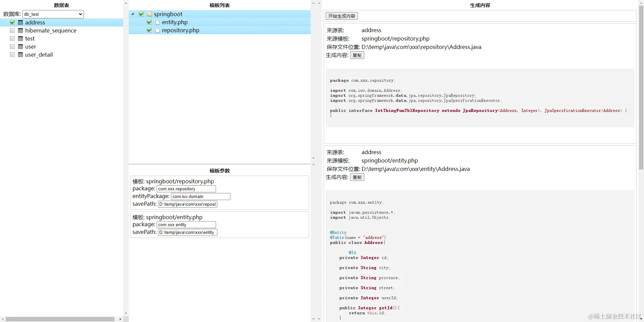Click the springboot folder icon
The width and height of the screenshot is (644, 322).
click(x=150, y=14)
